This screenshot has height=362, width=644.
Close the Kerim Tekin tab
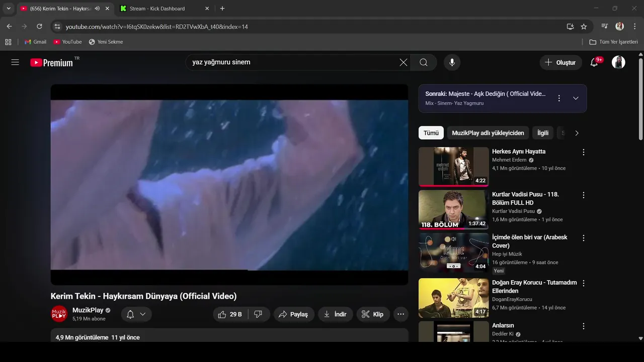tap(107, 9)
